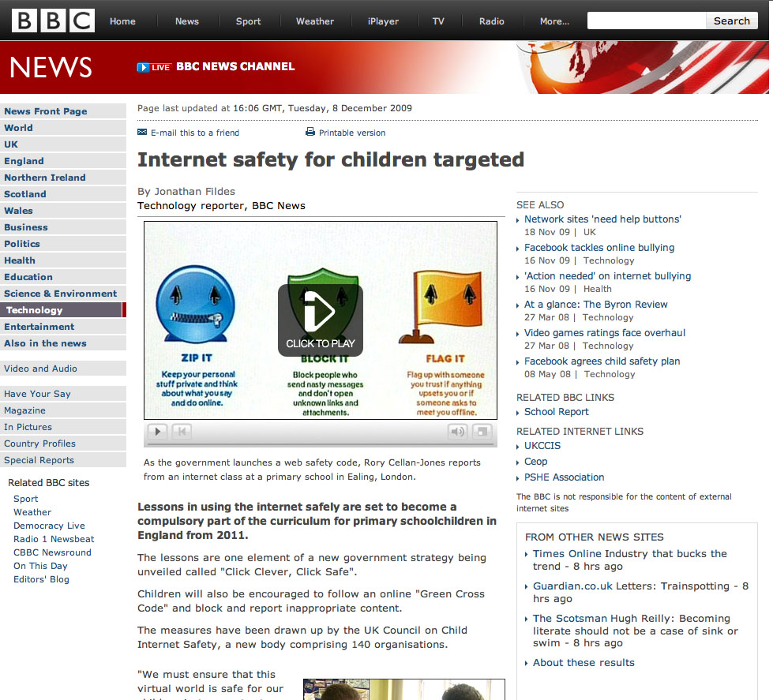Open 'Facebook tackles online bullying' article
This screenshot has width=773, height=700.
click(599, 247)
